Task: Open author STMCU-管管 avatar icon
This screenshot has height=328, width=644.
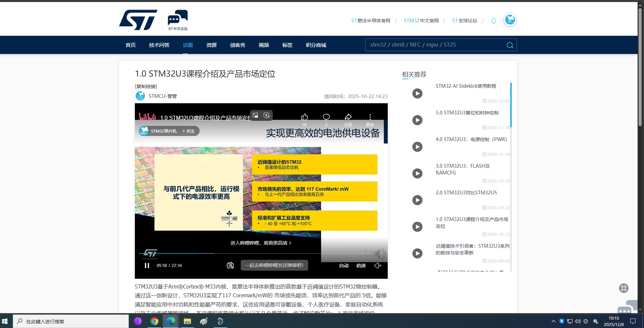Action: tap(140, 96)
